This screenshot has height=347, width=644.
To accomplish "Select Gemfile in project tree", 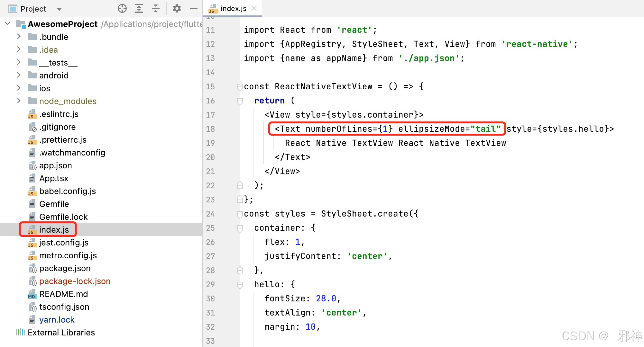I will pos(54,204).
